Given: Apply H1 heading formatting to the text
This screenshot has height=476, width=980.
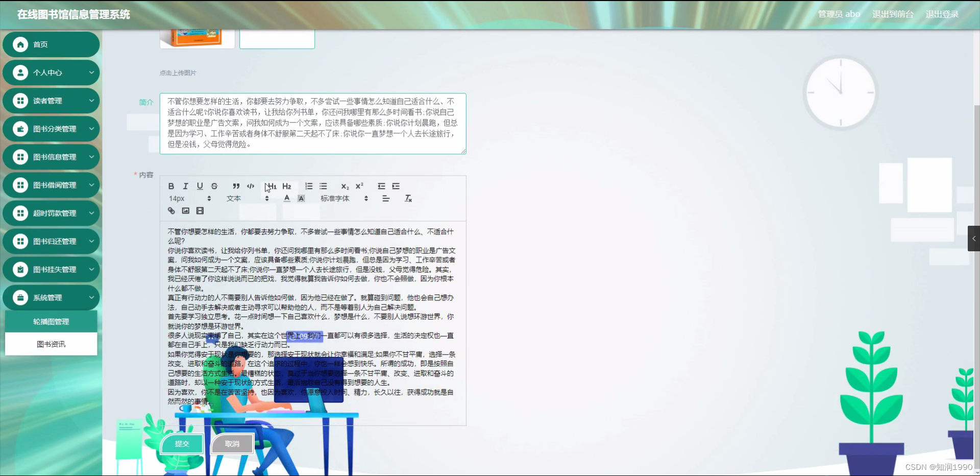Looking at the screenshot, I should pos(272,186).
